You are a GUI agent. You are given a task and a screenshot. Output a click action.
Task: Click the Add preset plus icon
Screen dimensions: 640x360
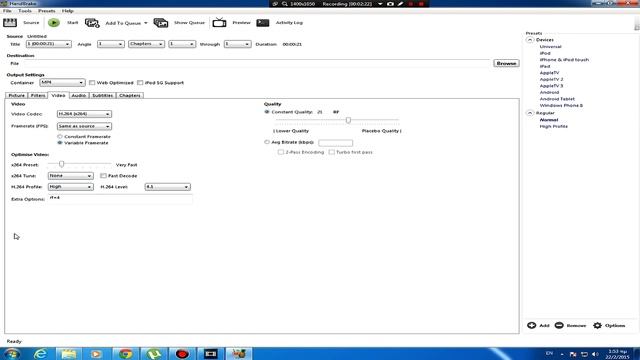pyautogui.click(x=531, y=325)
